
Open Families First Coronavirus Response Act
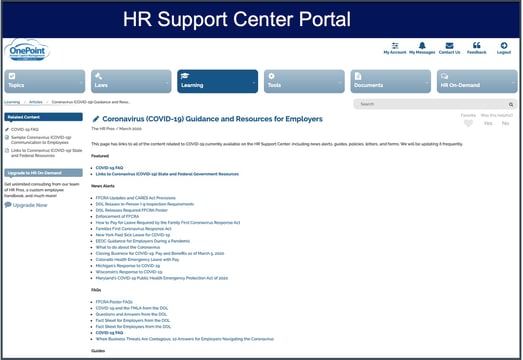(x=133, y=229)
